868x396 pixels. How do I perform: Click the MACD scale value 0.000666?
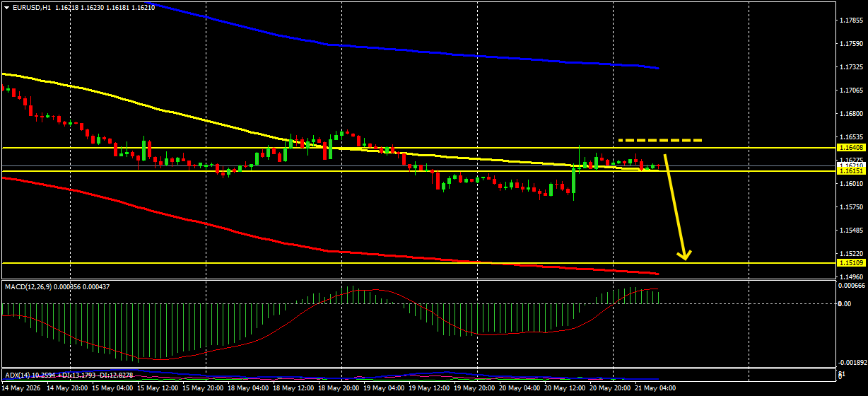coord(851,286)
